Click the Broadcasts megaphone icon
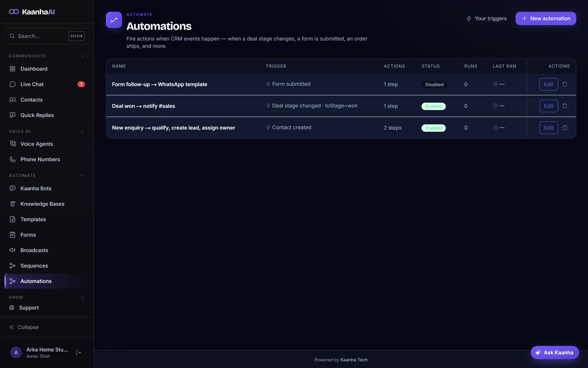 (x=12, y=250)
